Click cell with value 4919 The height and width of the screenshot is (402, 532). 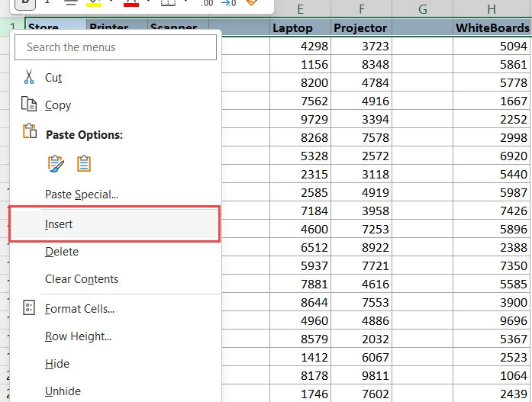361,192
